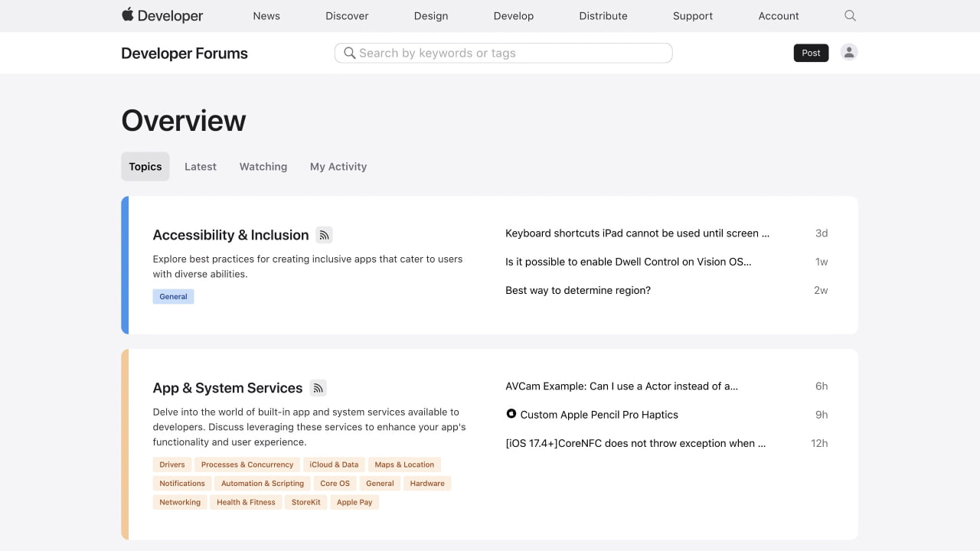
Task: Open the CoreNFC exception thread
Action: click(x=635, y=443)
